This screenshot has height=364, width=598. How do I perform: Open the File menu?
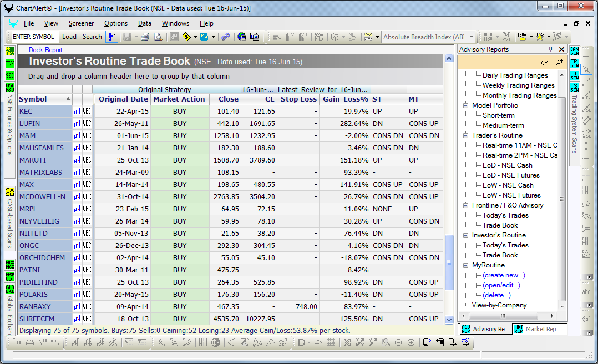(29, 23)
